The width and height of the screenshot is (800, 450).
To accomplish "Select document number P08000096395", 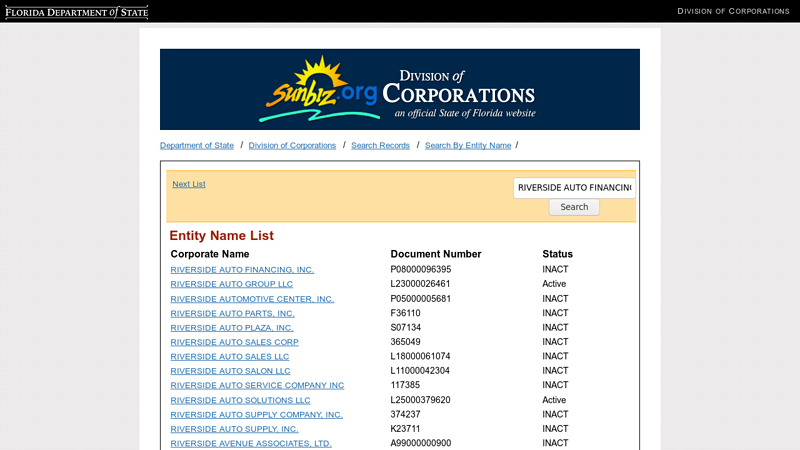I will click(421, 269).
